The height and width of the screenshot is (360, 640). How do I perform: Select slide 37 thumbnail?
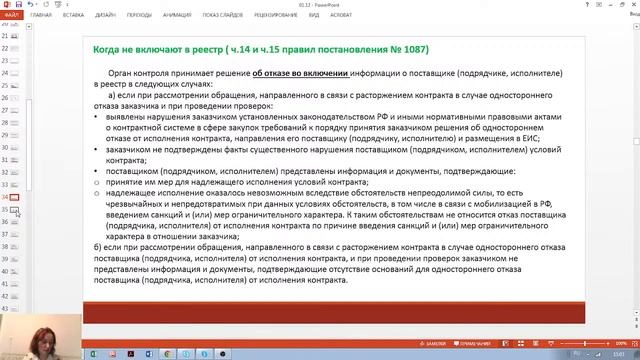pos(14,235)
